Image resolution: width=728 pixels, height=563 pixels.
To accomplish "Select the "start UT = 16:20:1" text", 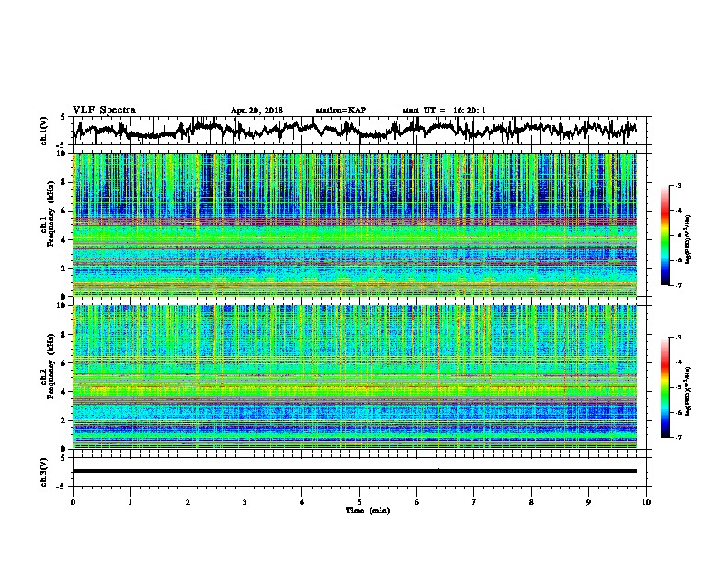I will point(444,110).
